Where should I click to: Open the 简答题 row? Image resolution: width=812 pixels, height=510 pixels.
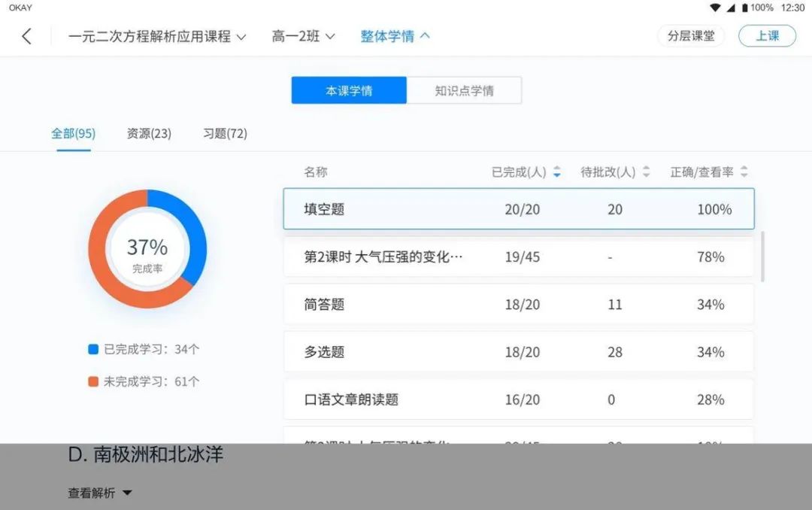pyautogui.click(x=519, y=304)
